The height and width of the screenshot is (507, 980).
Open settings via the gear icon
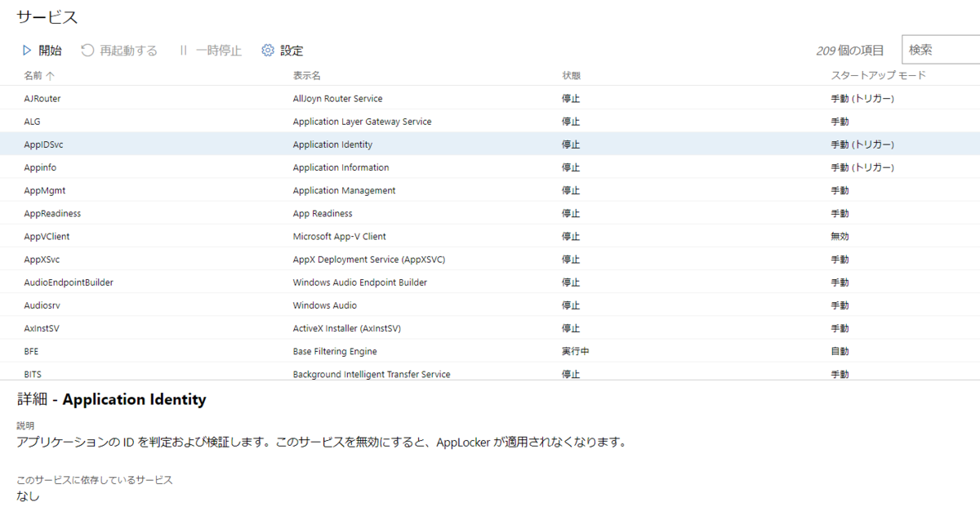tap(267, 50)
